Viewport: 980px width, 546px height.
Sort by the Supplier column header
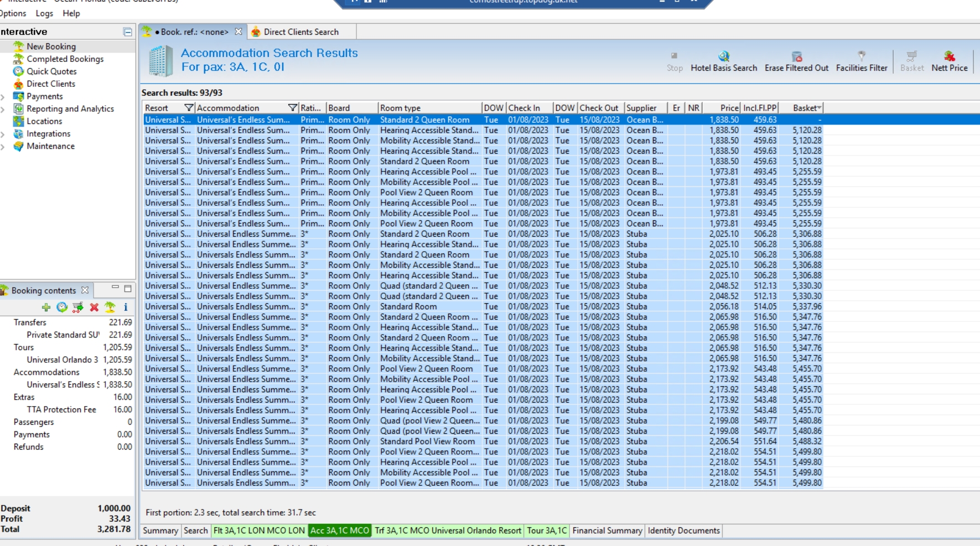[646, 108]
